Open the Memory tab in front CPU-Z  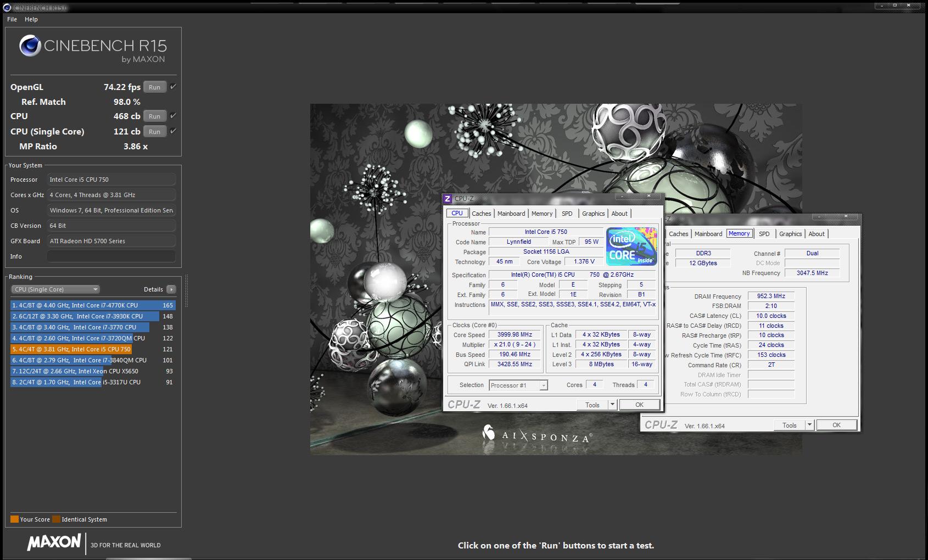542,214
